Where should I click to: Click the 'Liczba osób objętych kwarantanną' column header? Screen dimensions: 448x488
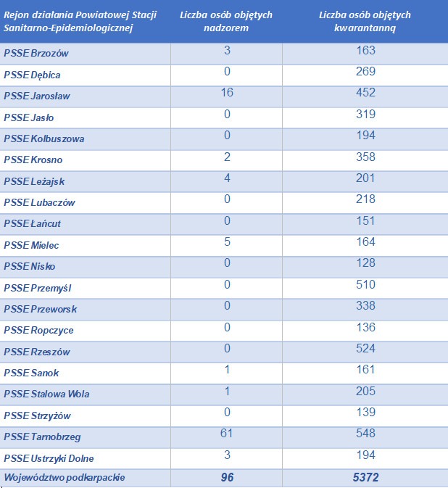coord(365,21)
